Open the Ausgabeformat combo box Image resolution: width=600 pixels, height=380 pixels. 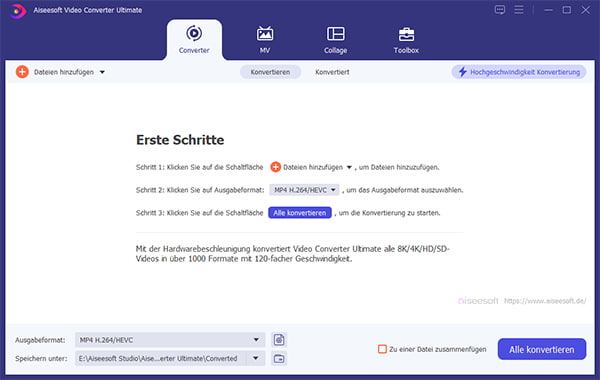point(170,340)
